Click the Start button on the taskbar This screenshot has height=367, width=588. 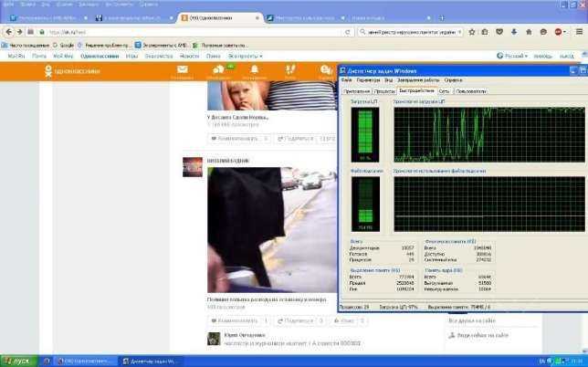(x=19, y=362)
